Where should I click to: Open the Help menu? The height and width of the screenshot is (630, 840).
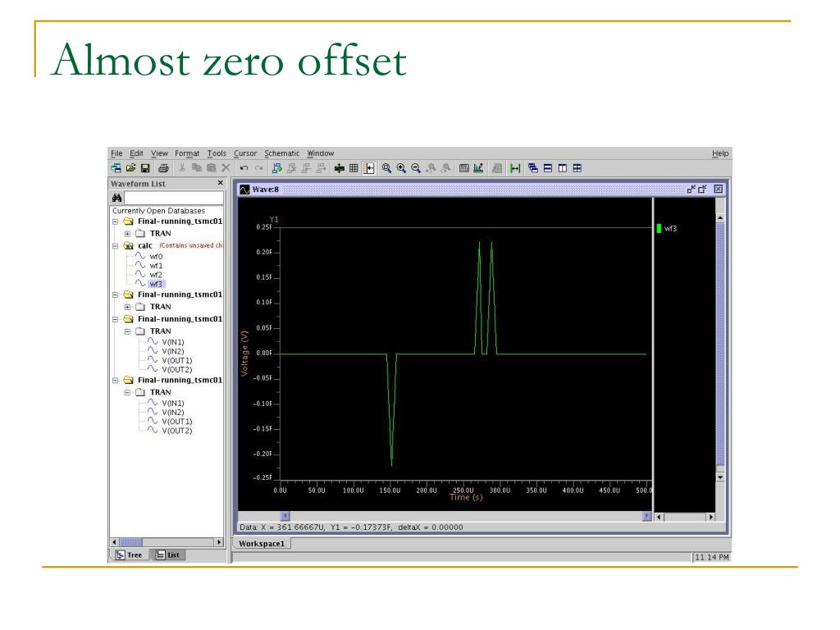720,153
